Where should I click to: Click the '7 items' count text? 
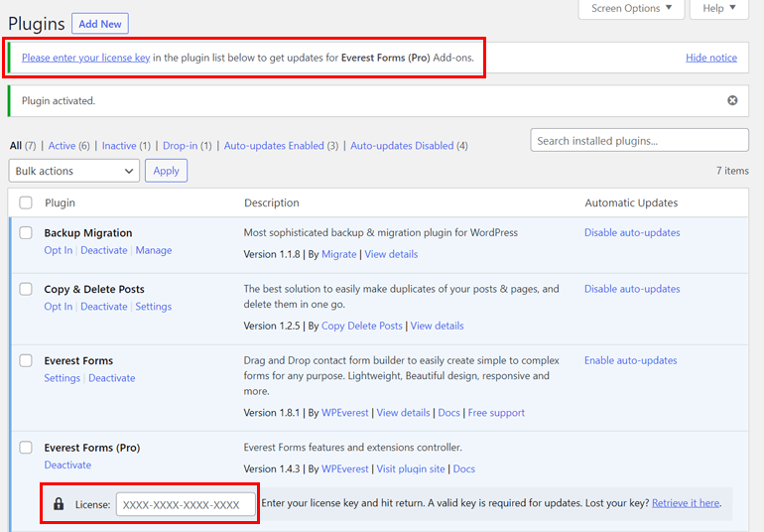point(732,171)
